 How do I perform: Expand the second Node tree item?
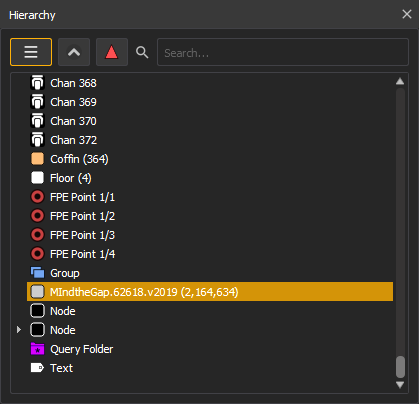(x=19, y=330)
